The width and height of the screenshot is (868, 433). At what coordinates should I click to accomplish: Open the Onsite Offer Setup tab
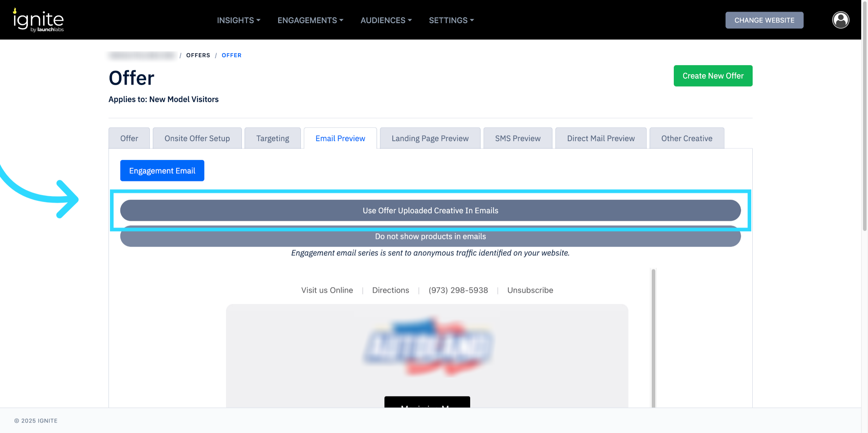(x=197, y=139)
